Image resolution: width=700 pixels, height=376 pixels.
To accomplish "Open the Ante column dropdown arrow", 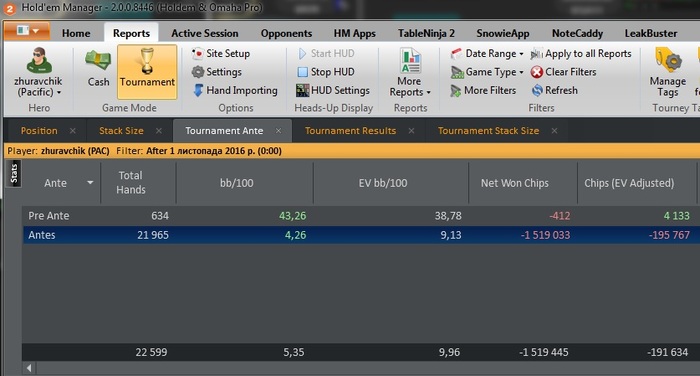I will (90, 183).
